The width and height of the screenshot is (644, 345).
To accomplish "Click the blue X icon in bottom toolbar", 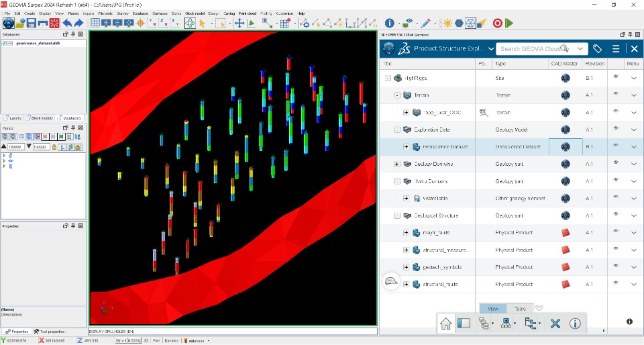I will tap(555, 324).
